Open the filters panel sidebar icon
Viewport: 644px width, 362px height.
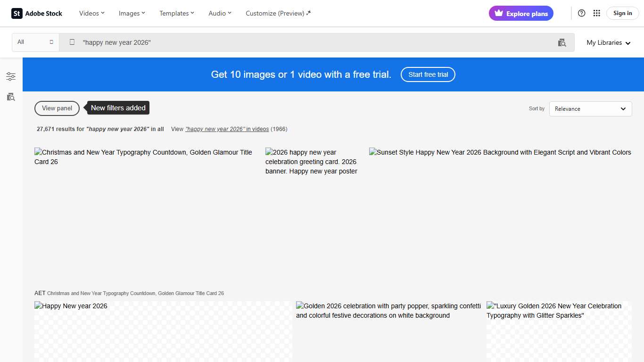11,76
